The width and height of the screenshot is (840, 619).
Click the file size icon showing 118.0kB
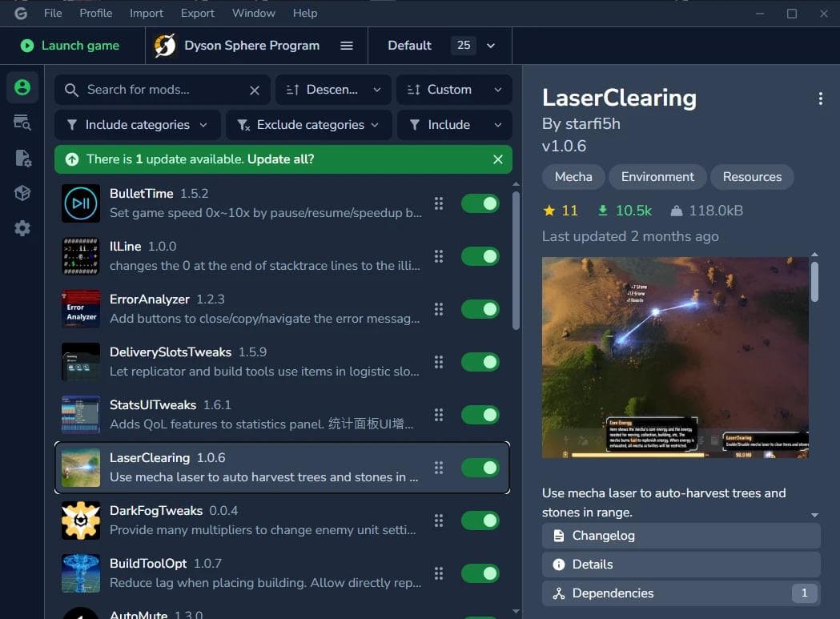[x=677, y=211]
